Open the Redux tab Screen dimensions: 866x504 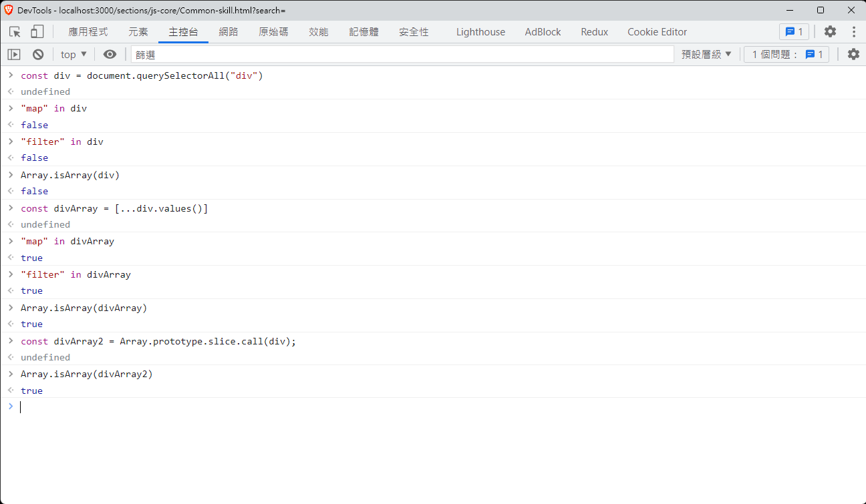pyautogui.click(x=594, y=32)
